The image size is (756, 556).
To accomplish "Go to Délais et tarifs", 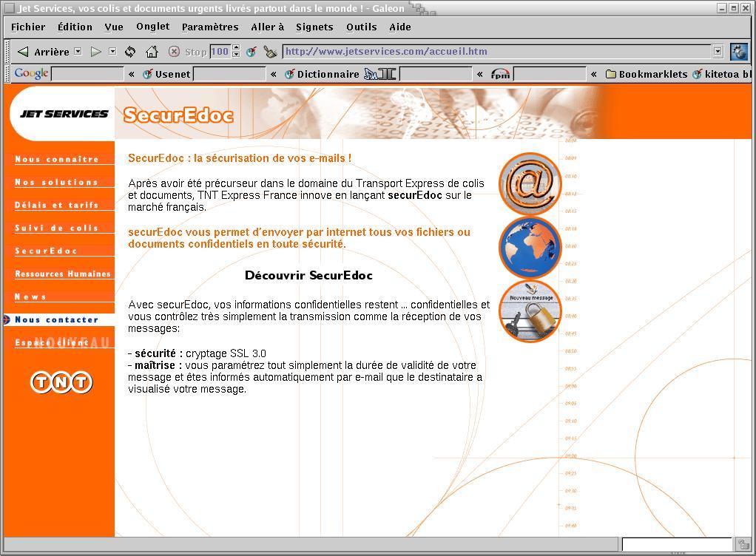I will (x=56, y=205).
